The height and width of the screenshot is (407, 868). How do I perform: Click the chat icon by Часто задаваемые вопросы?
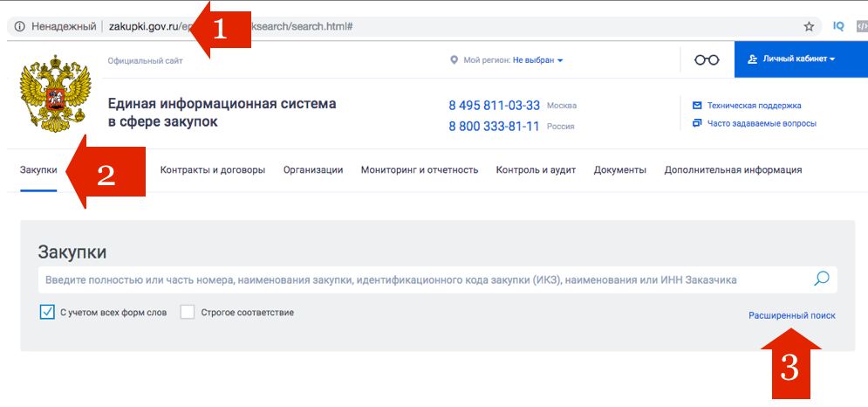[697, 123]
